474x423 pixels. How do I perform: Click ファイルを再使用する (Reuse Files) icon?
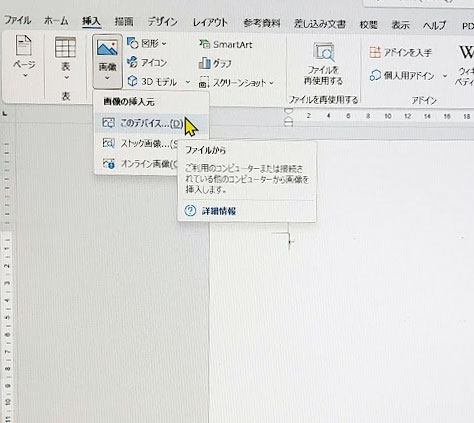point(323,63)
